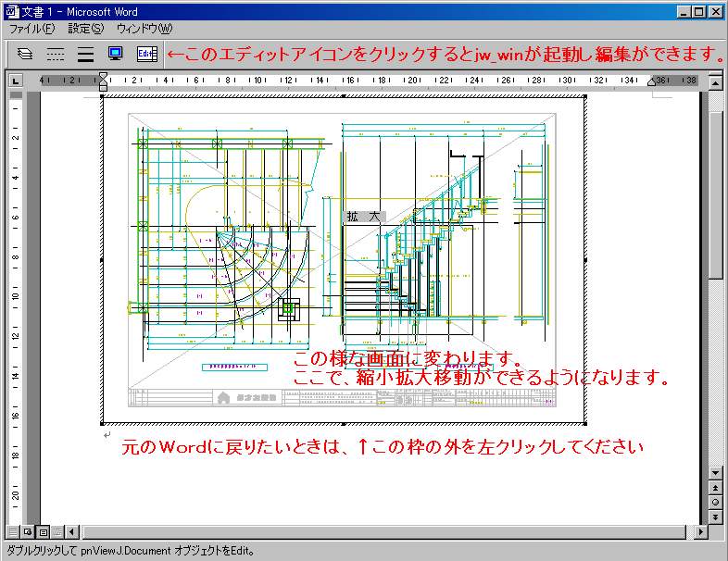Open the layer settings stacked-sheets icon

click(25, 55)
